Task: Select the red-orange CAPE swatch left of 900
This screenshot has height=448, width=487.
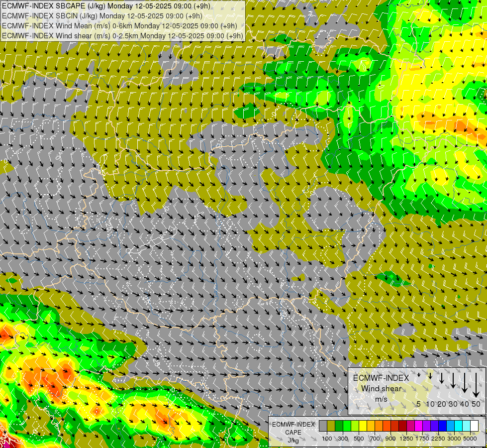Action: [x=387, y=426]
